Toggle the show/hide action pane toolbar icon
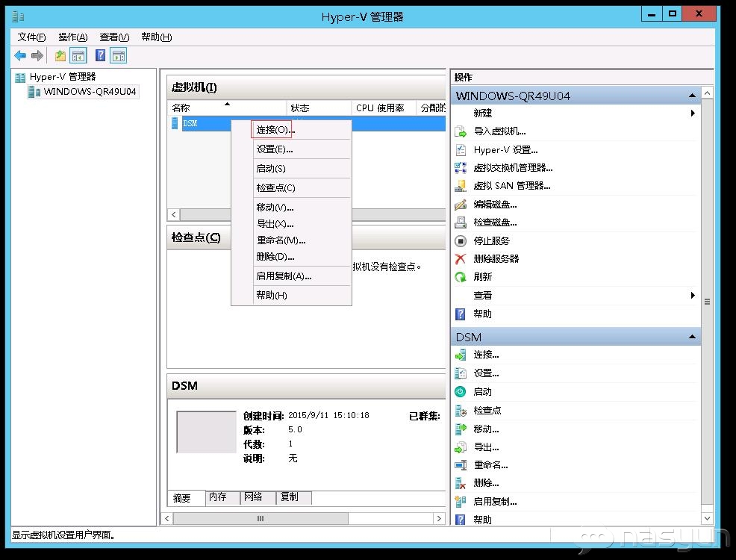The image size is (736, 560). click(119, 56)
